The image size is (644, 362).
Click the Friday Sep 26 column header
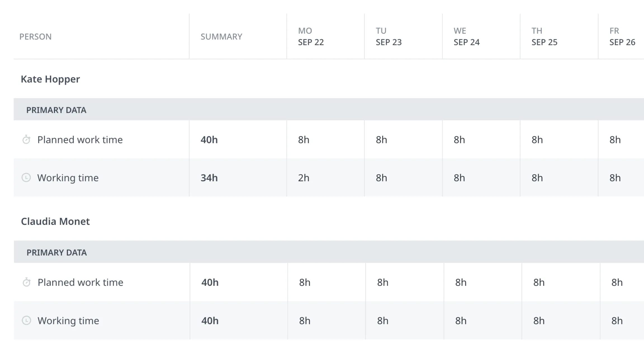pos(622,37)
